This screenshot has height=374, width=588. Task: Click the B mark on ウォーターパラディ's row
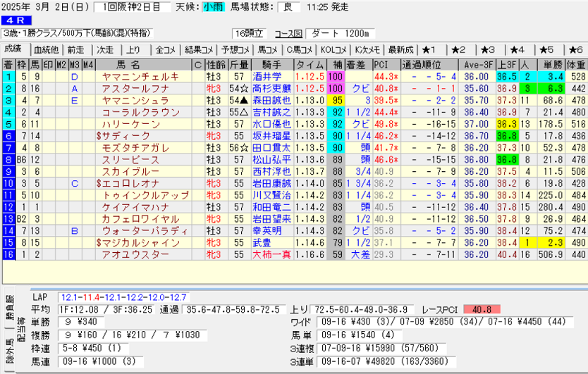click(75, 230)
